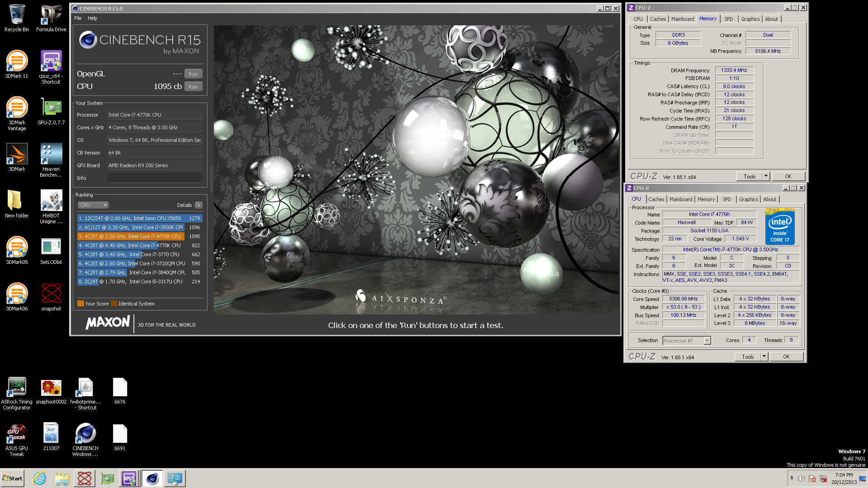
Task: Open About tab in lower CPU-Z
Action: pyautogui.click(x=770, y=199)
